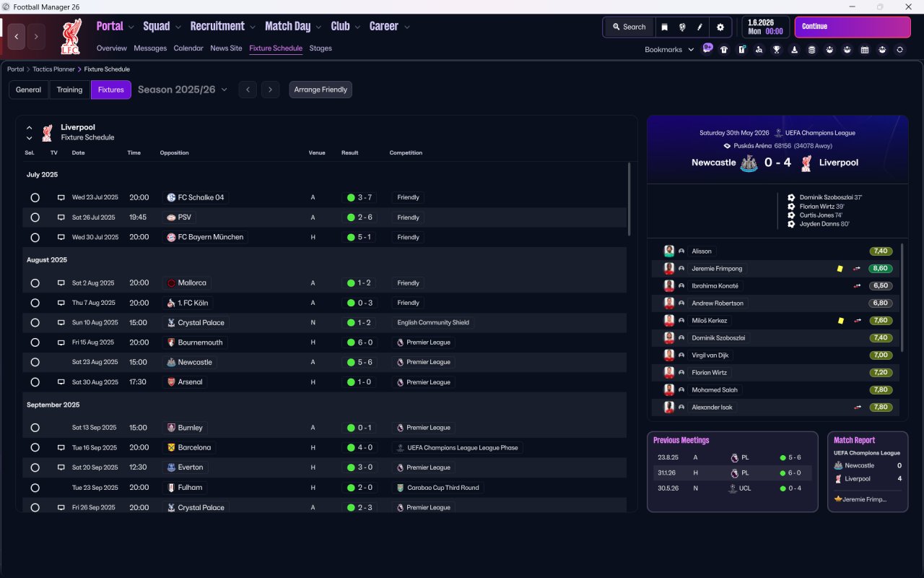The image size is (924, 578).
Task: Expand the Squad menu chevron
Action: pos(178,27)
